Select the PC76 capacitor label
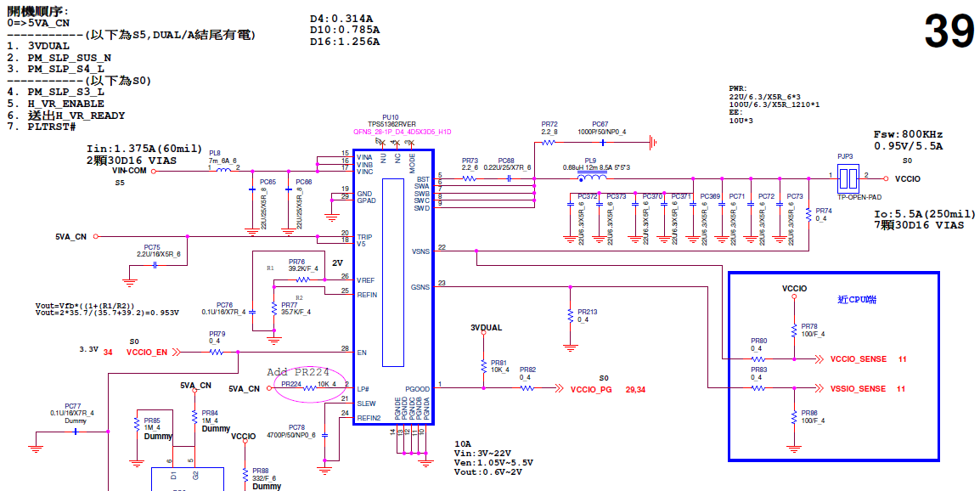The height and width of the screenshot is (491, 980). click(225, 305)
